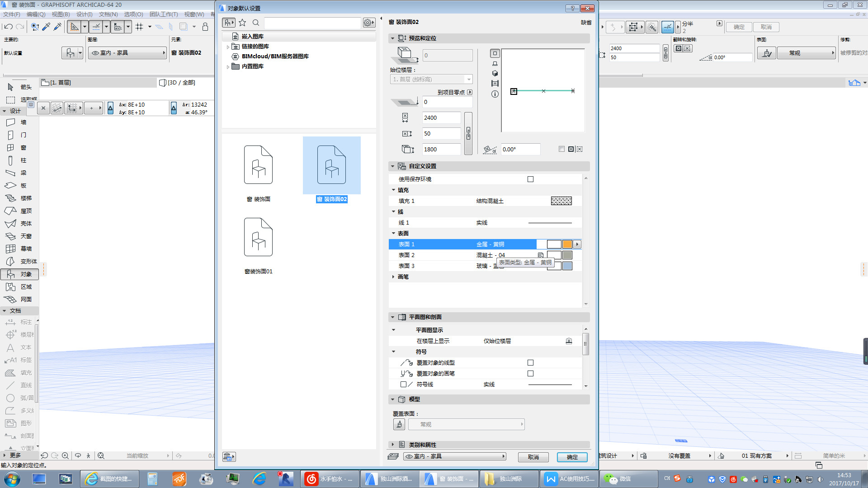Open the 文件(F) menu

[12, 14]
